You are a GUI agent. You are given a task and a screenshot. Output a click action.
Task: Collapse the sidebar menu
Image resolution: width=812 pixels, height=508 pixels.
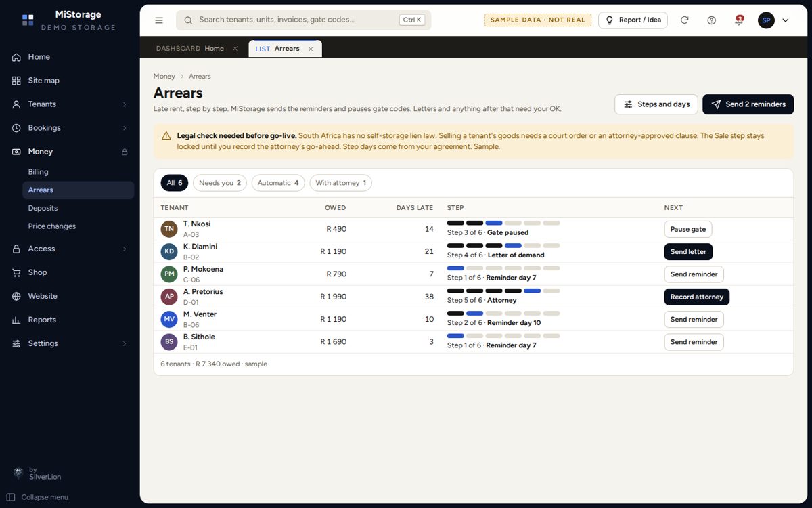pos(39,497)
